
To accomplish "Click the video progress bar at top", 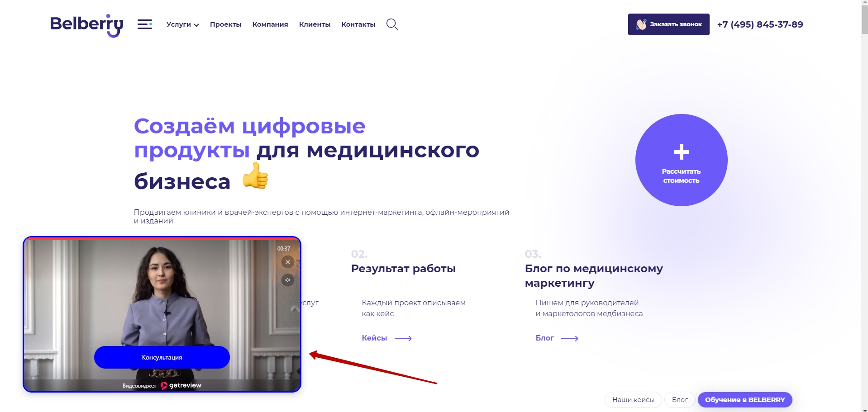I will [x=162, y=238].
